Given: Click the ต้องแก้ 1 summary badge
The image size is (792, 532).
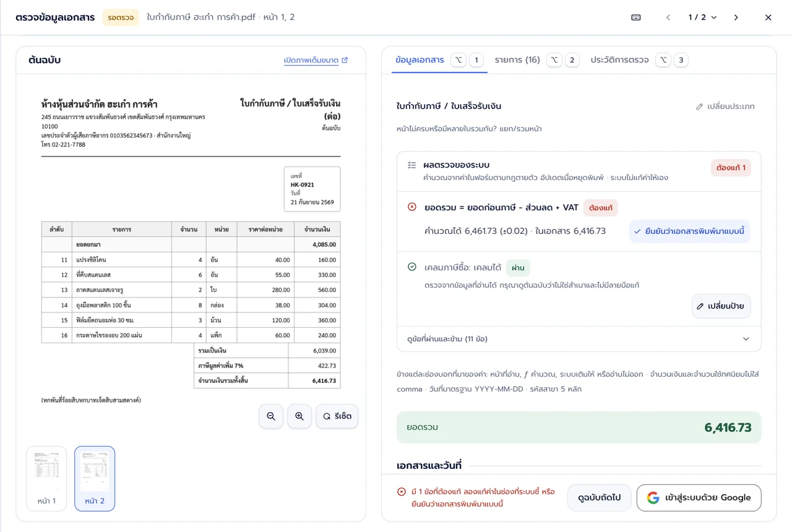Looking at the screenshot, I should click(731, 168).
